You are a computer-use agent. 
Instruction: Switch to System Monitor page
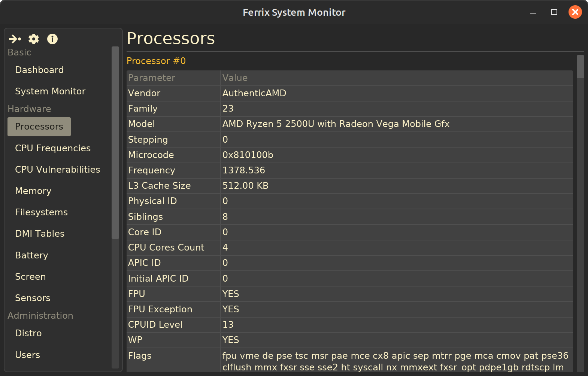coord(50,91)
